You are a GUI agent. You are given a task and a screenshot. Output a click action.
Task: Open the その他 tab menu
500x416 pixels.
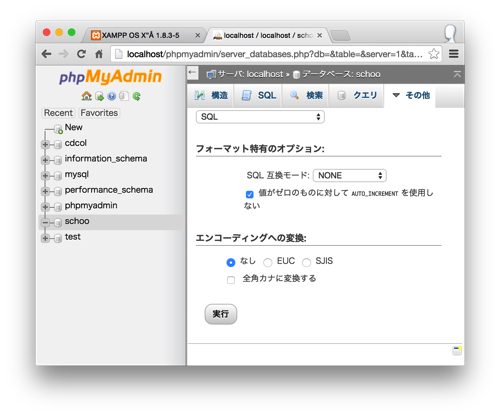[411, 95]
